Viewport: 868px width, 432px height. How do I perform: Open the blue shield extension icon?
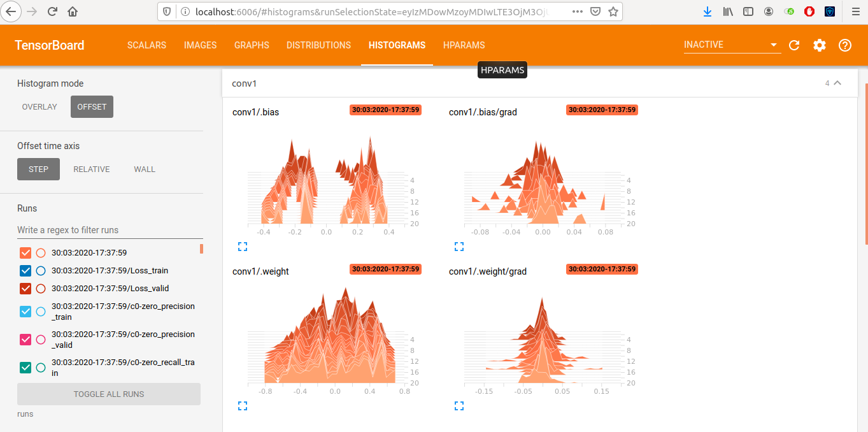click(830, 11)
